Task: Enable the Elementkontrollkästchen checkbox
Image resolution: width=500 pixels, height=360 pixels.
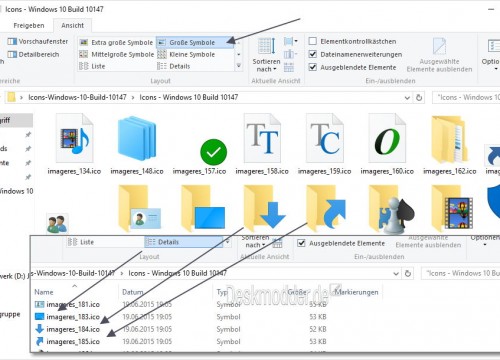Action: pos(313,41)
